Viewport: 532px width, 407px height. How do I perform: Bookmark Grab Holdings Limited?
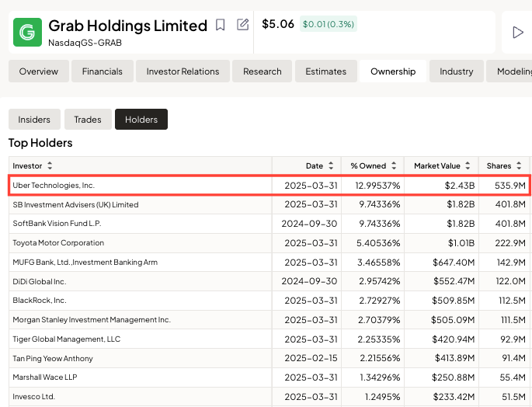coord(221,25)
